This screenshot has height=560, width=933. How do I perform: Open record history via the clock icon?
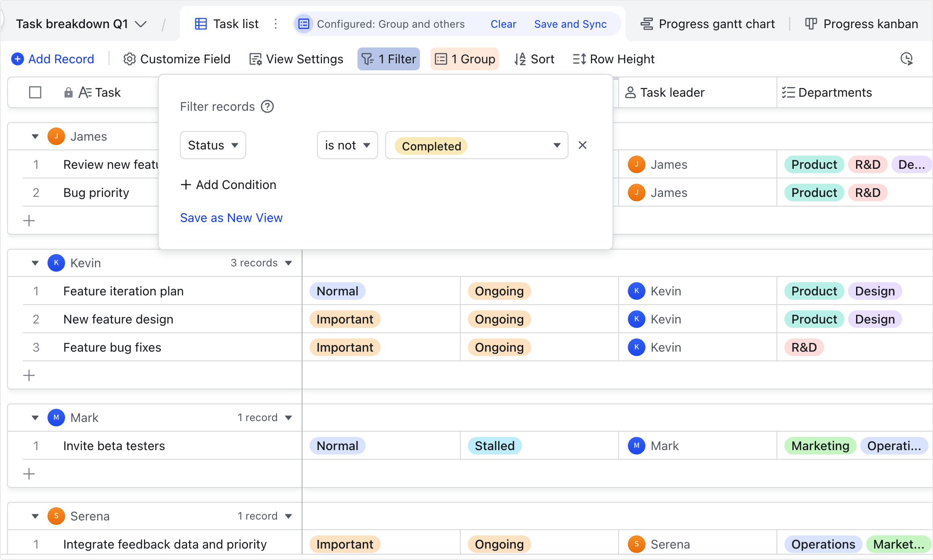click(x=907, y=58)
